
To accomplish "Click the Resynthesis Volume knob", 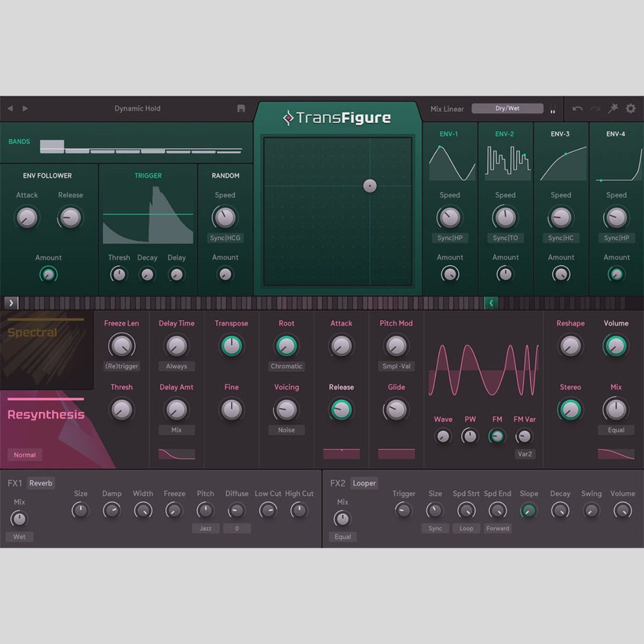I will click(x=616, y=346).
